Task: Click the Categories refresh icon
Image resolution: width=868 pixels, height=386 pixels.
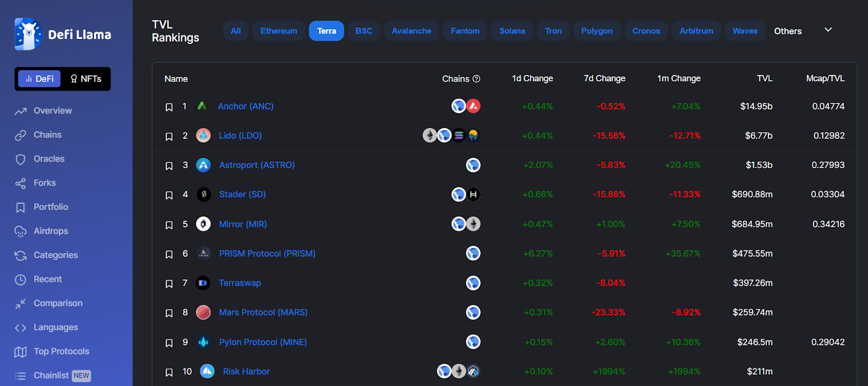Action: (21, 255)
